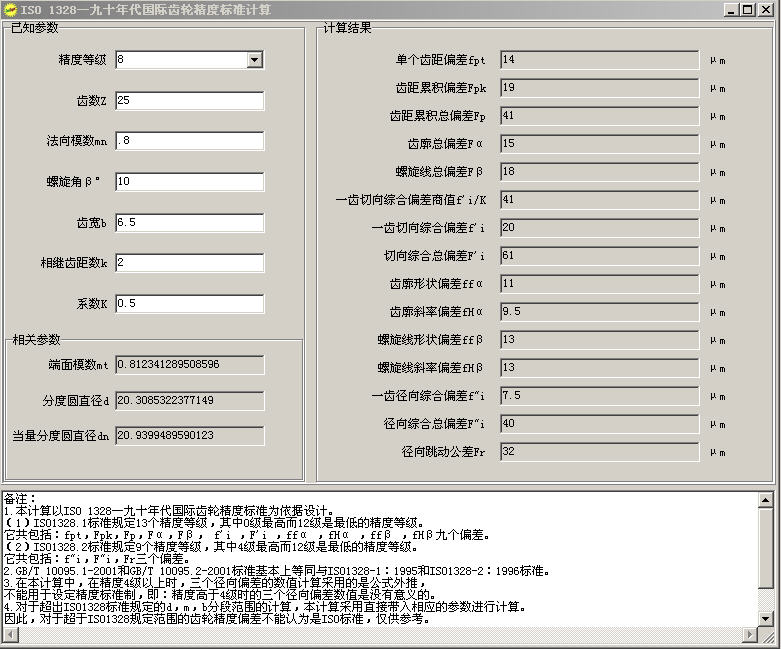Click the 齿宽b input field
This screenshot has width=781, height=649.
(190, 223)
